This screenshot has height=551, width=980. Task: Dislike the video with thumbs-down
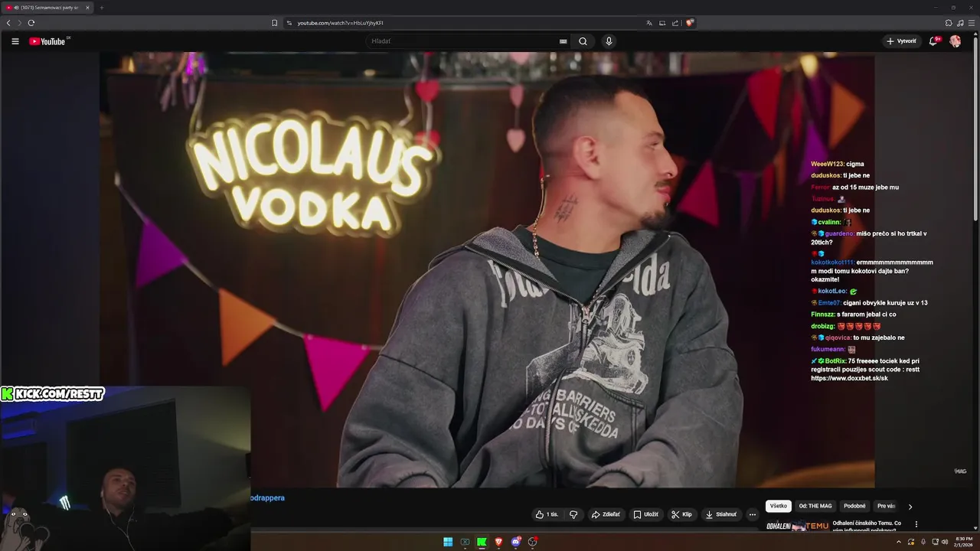[x=573, y=514]
